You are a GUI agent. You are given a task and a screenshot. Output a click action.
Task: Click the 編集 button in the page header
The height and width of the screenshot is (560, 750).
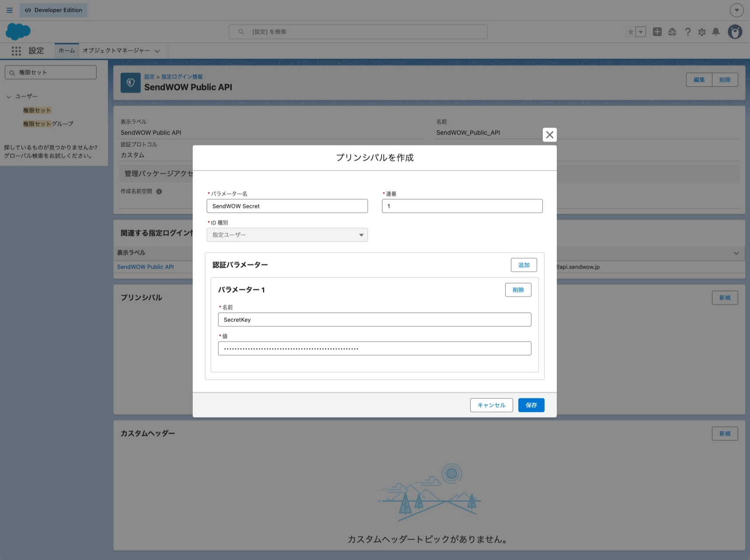(699, 80)
